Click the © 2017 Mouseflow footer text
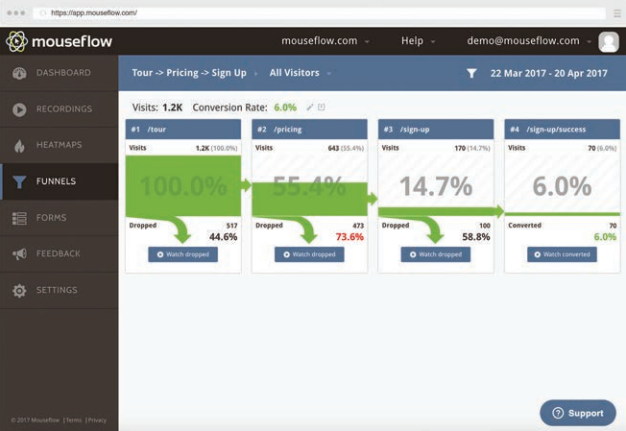This screenshot has height=431, width=626. coord(35,420)
